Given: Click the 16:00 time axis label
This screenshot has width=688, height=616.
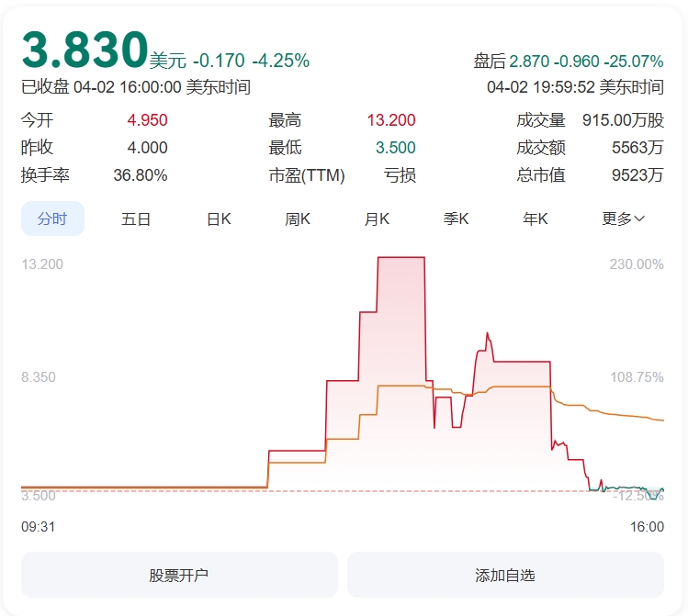Looking at the screenshot, I should click(647, 527).
